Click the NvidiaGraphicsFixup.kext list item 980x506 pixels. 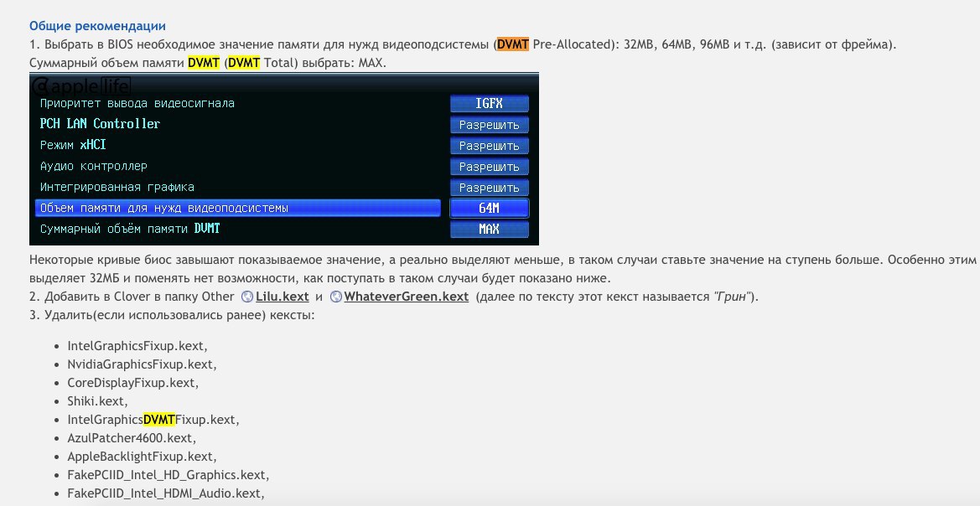tap(142, 364)
